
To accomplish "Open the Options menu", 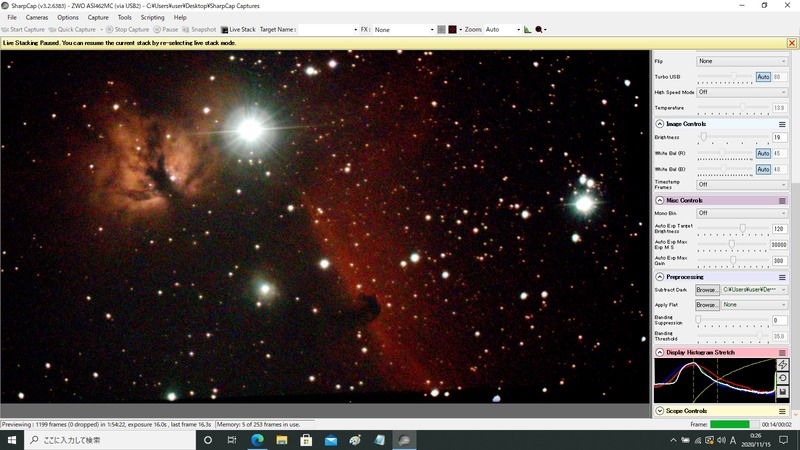I will 68,17.
